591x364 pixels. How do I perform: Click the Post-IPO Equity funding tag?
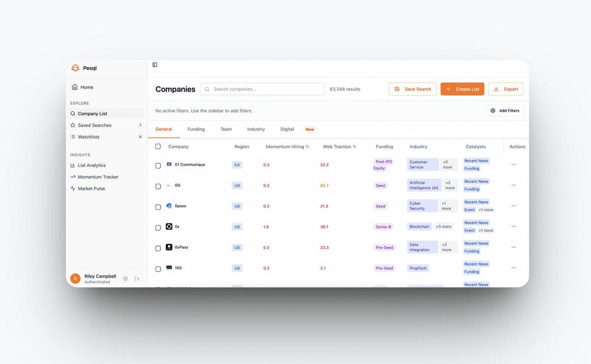click(x=383, y=165)
